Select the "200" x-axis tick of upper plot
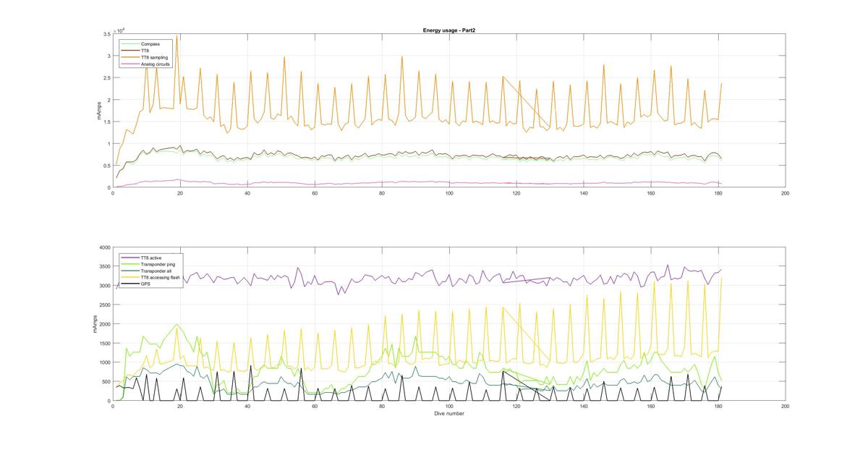The image size is (868, 450). (786, 193)
